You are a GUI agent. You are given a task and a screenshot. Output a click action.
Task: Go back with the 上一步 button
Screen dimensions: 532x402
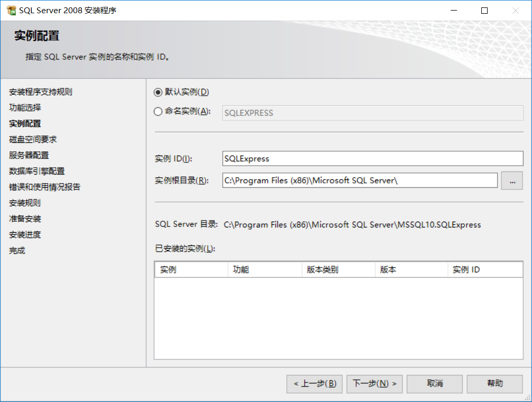314,384
